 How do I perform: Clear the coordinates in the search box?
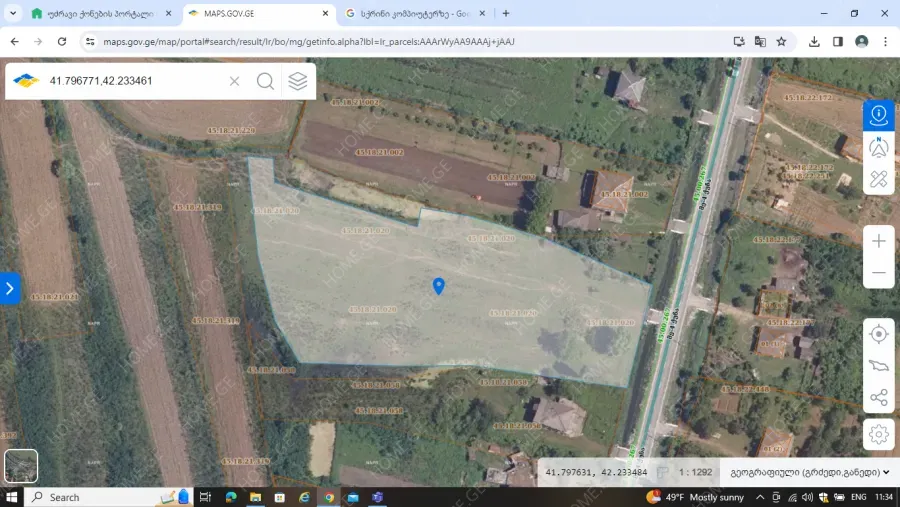click(235, 81)
